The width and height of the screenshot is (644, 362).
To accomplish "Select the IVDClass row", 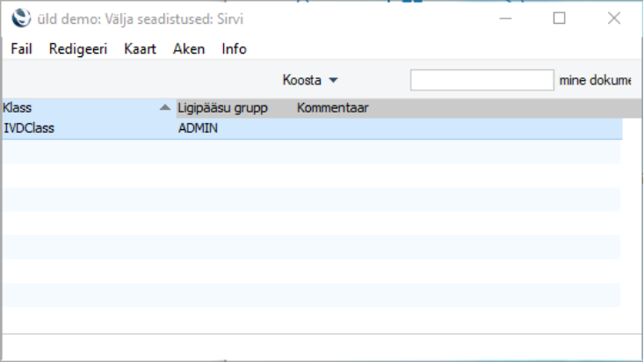I will click(x=313, y=128).
